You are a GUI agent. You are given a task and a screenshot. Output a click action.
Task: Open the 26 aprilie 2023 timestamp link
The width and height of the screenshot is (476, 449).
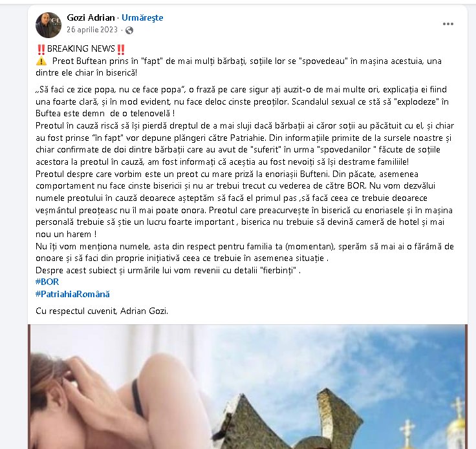[92, 30]
